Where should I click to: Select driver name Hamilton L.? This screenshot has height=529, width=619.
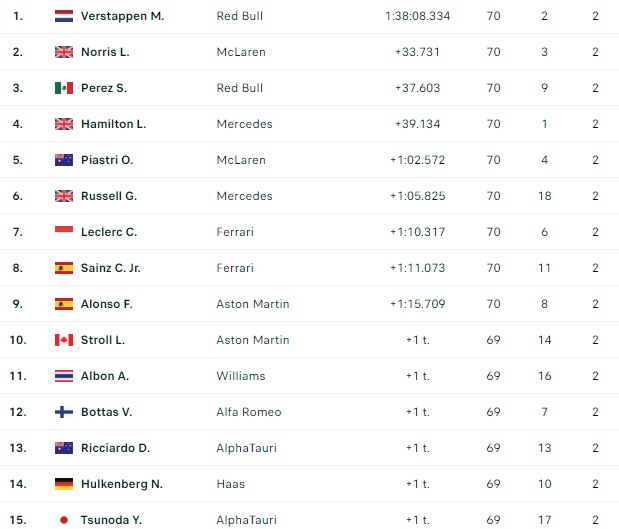point(113,124)
